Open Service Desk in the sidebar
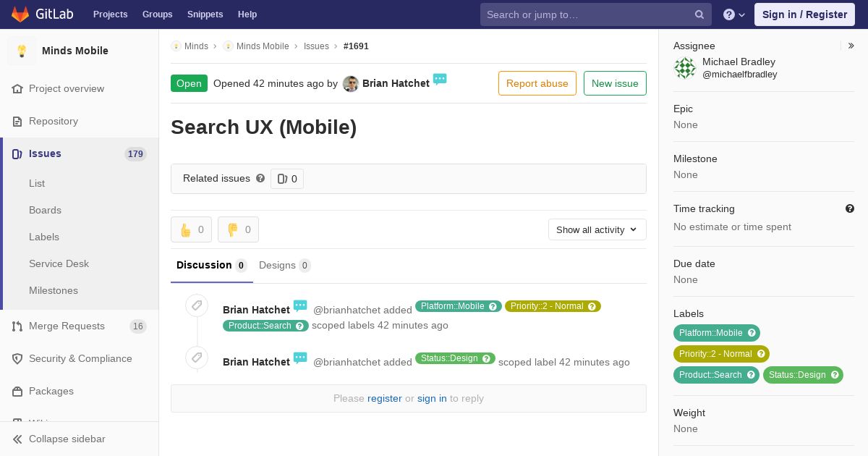Screen dimensions: 868x456 59,263
